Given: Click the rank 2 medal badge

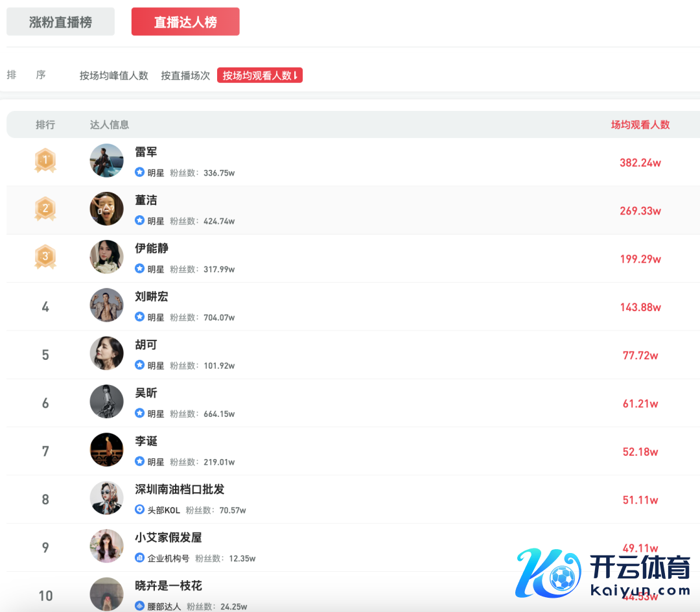Looking at the screenshot, I should (45, 209).
